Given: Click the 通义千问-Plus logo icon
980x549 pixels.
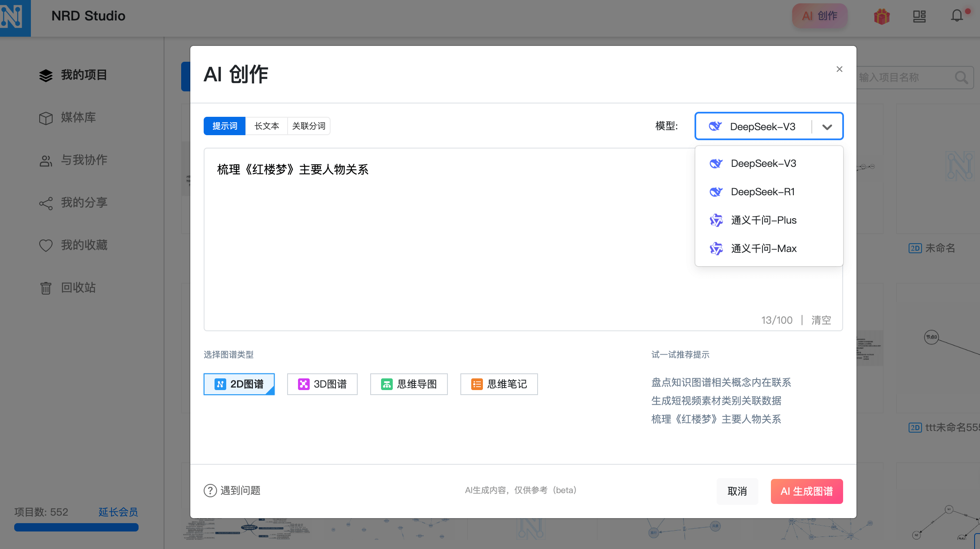Looking at the screenshot, I should 716,220.
